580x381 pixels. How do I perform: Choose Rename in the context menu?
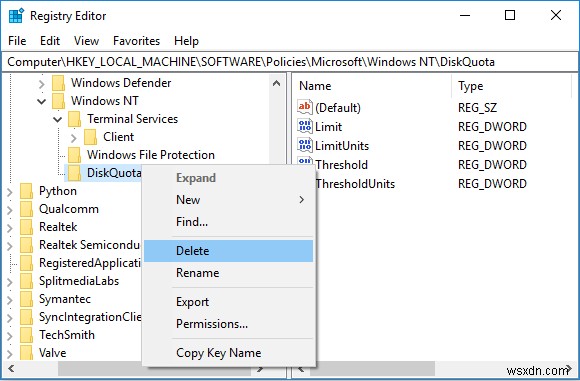click(x=228, y=273)
